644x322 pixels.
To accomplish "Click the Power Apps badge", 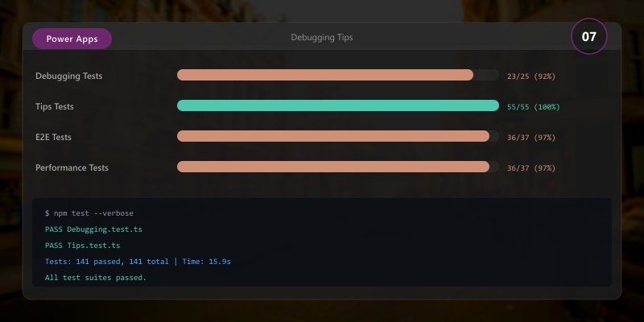I will [72, 39].
